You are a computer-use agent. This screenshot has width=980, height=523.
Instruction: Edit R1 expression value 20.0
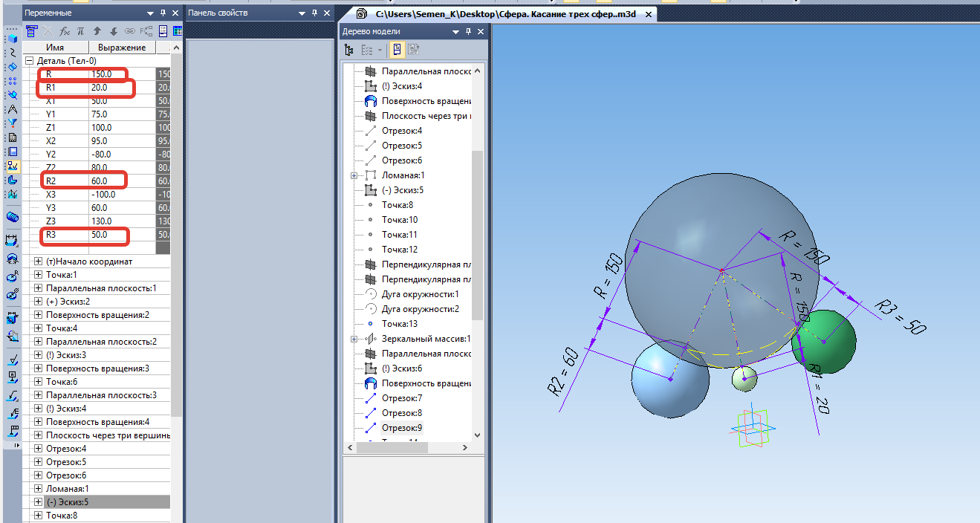[122, 88]
